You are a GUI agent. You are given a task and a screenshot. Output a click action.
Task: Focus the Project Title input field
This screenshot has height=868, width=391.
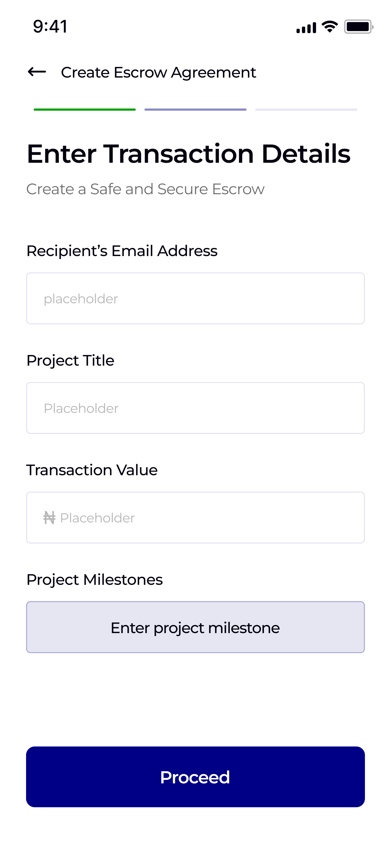click(195, 408)
